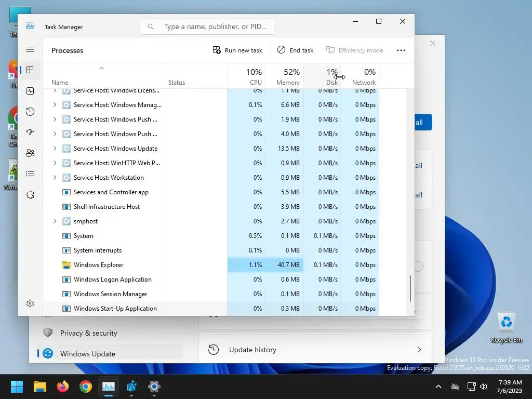
Task: Open the clock showing 7:39 AM
Action: click(x=509, y=387)
